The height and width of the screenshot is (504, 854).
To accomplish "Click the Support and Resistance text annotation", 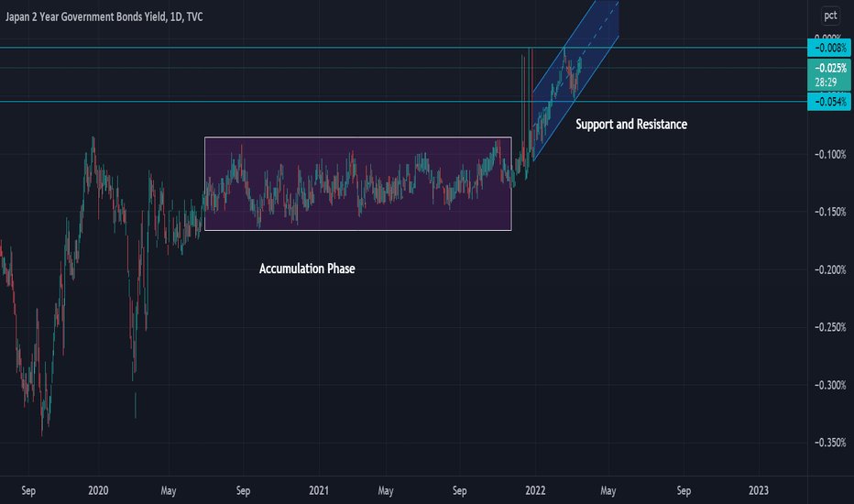I will coord(631,125).
